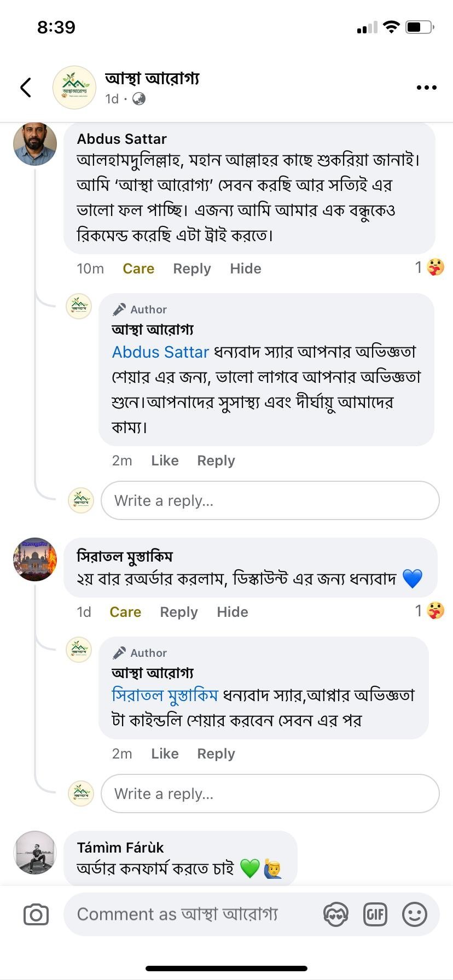
Task: Open the avatar sticker picker
Action: pyautogui.click(x=335, y=914)
